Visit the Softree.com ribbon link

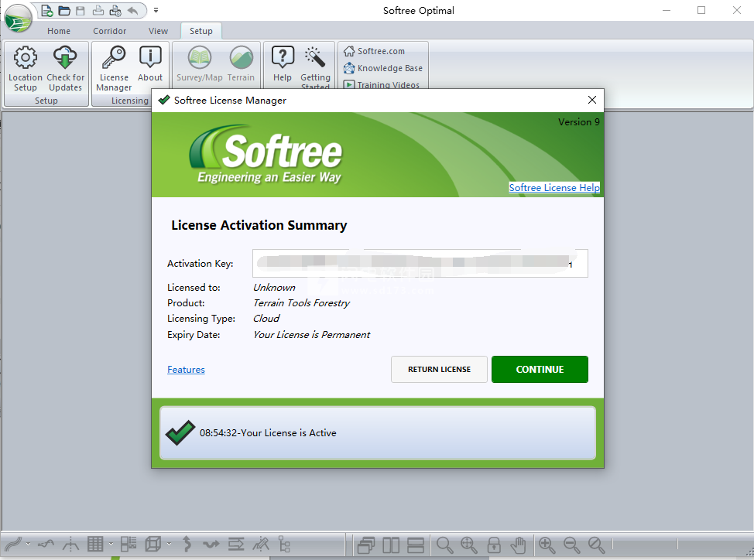point(374,51)
